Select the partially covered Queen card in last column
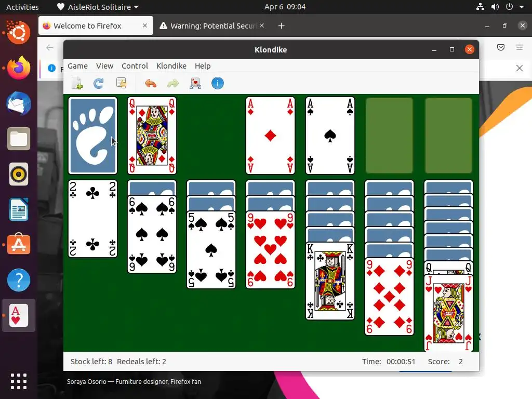 click(x=448, y=268)
